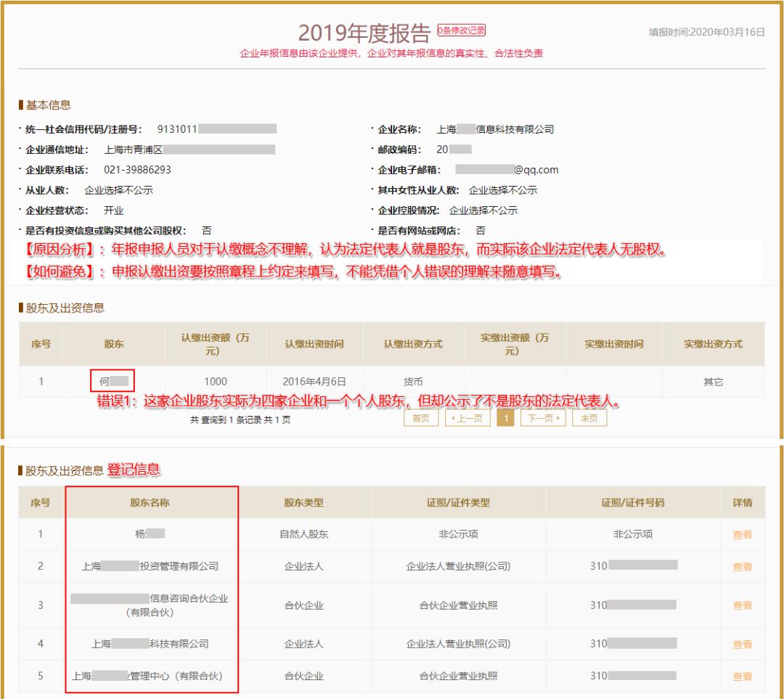The height and width of the screenshot is (699, 784).
Task: Open 查看 link for 投资管理有限公司 row
Action: (x=742, y=566)
